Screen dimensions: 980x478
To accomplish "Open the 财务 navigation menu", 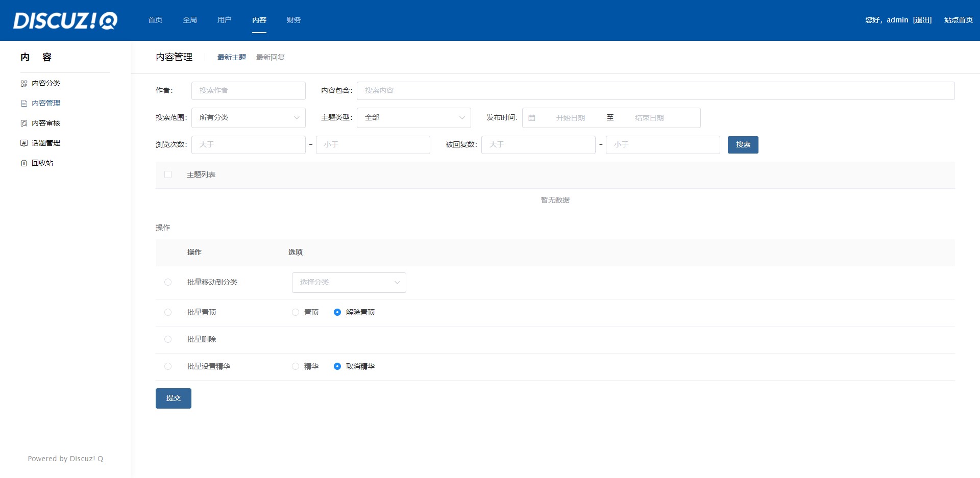I will pos(294,20).
